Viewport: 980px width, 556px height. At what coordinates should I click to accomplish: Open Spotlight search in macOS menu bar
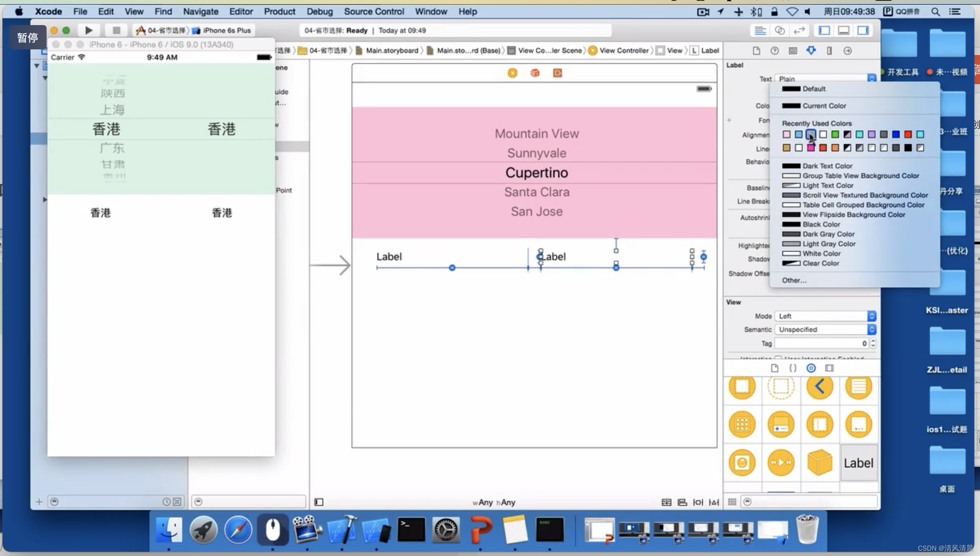tap(935, 11)
